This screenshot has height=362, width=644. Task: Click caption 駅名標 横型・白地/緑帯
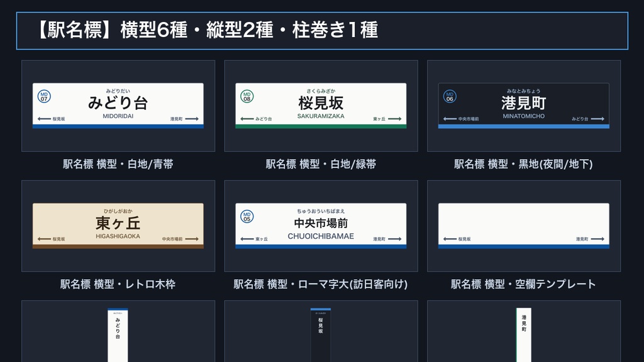point(321,164)
